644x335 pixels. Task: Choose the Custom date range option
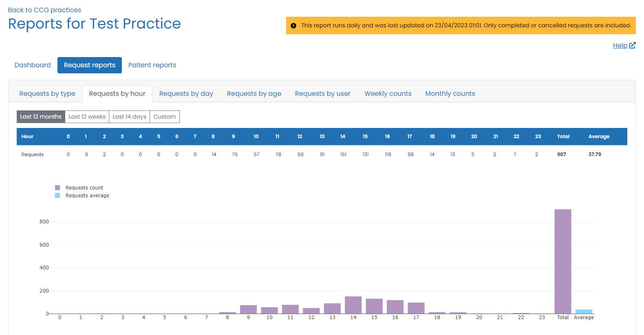[164, 117]
